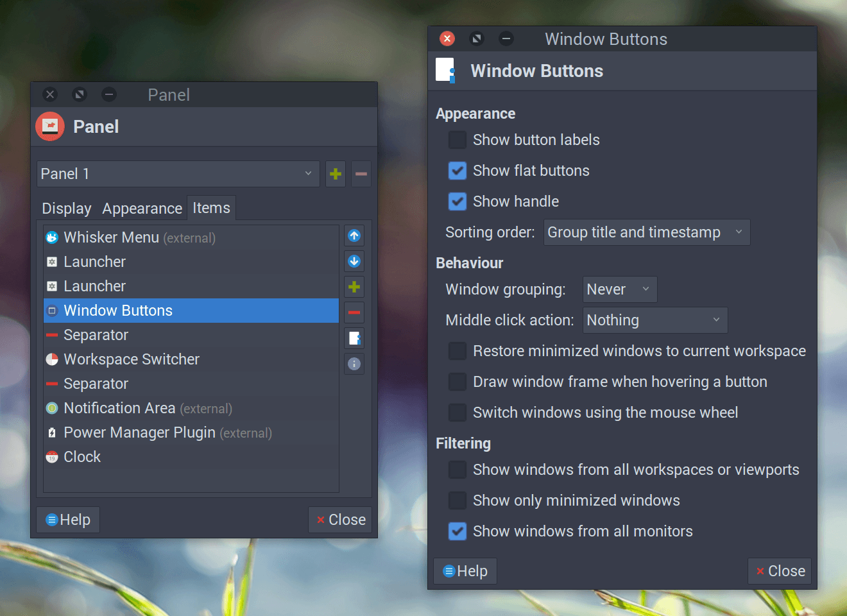Click the Notification Area icon in list
Viewport: 847px width, 616px height.
tap(52, 408)
